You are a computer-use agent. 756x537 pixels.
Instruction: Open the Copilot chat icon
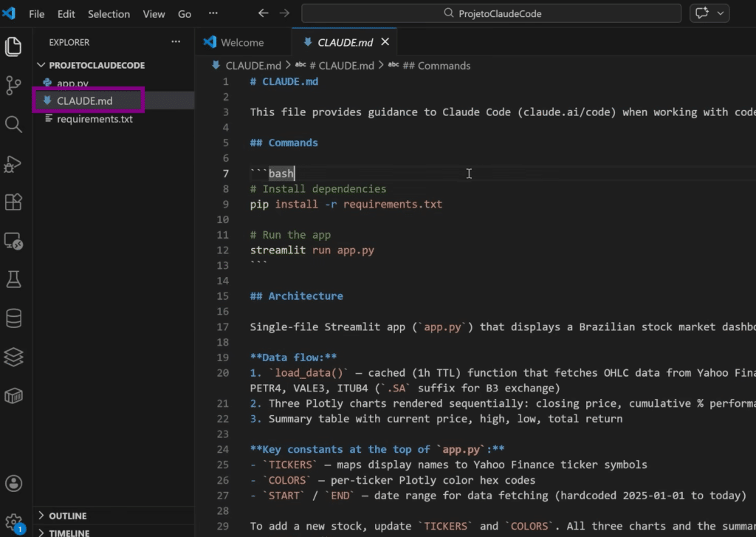[x=702, y=13]
